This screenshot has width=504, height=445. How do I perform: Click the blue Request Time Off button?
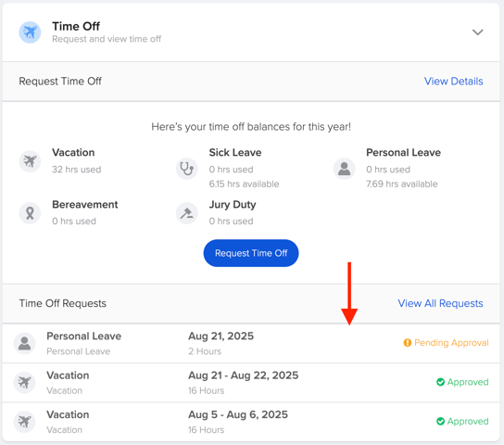[251, 253]
